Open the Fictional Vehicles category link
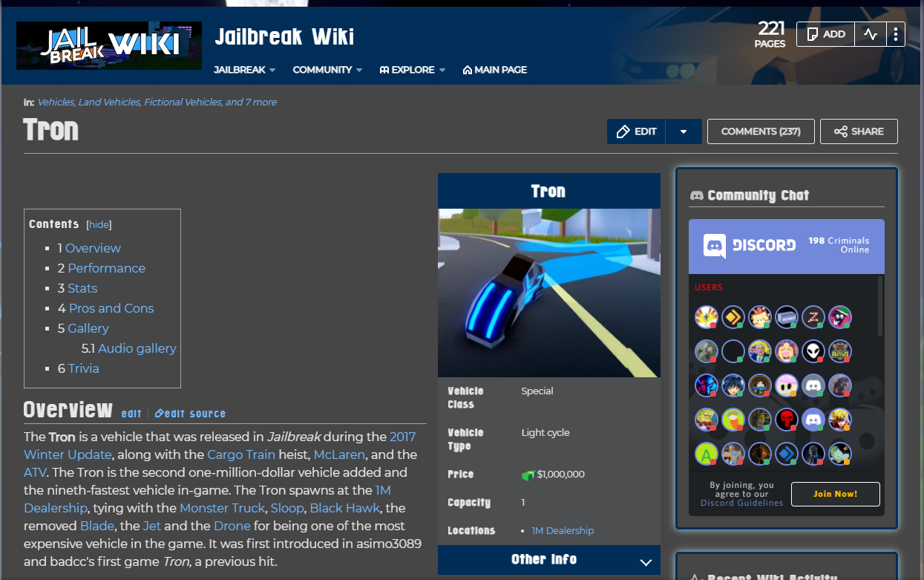The image size is (924, 580). point(182,102)
